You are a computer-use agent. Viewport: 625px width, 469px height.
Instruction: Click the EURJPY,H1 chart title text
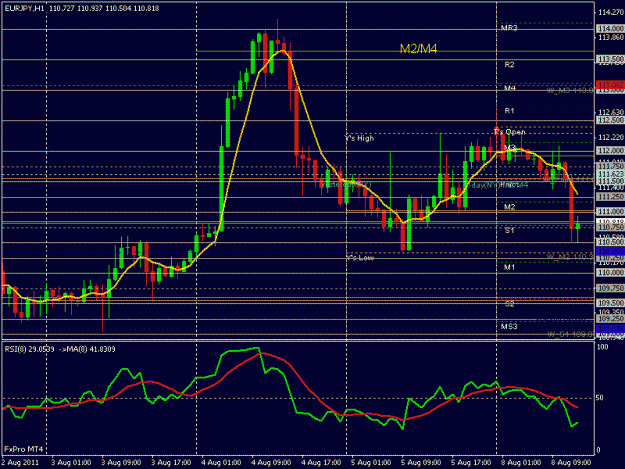(x=24, y=8)
